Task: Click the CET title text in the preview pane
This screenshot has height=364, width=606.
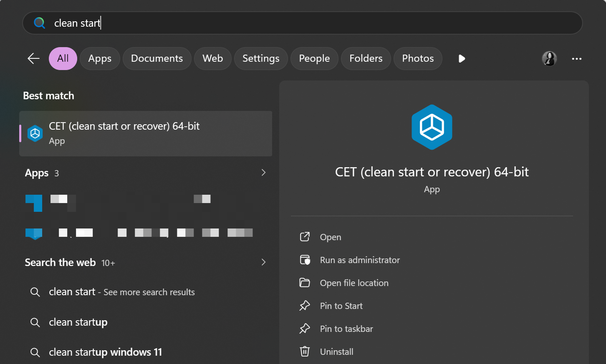Action: [432, 172]
